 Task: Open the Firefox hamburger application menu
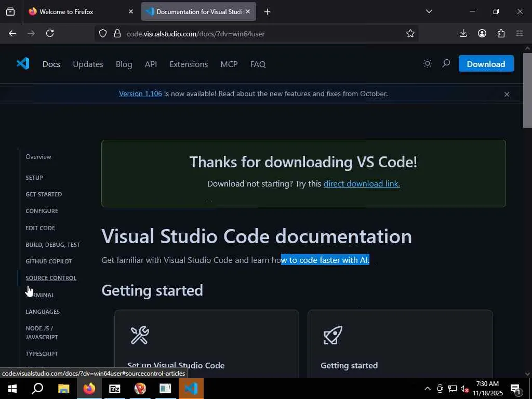[x=520, y=33]
